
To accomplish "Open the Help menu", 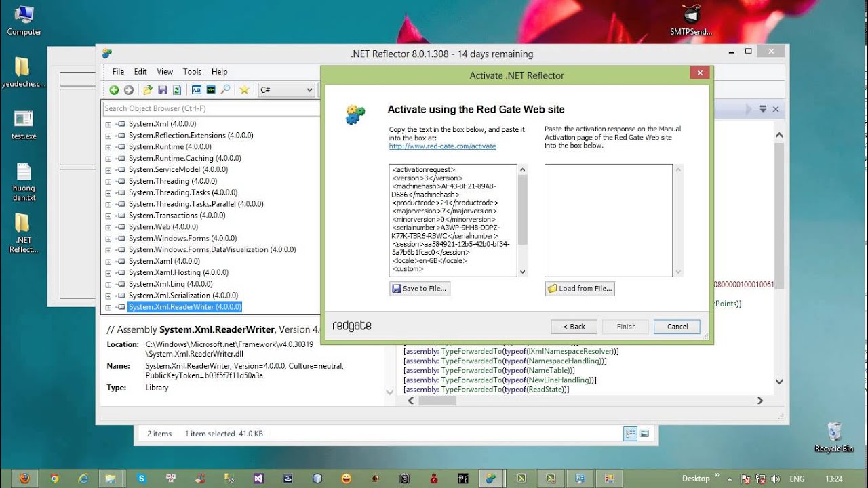I will [x=219, y=71].
